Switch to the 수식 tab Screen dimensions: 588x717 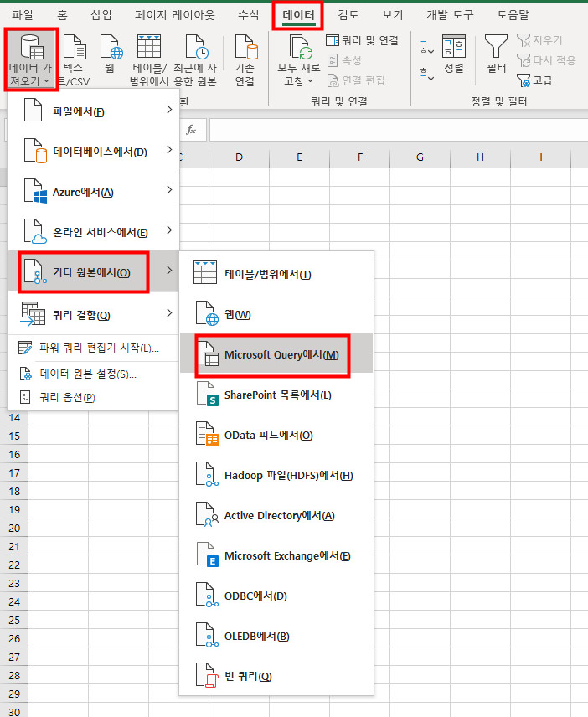point(248,15)
